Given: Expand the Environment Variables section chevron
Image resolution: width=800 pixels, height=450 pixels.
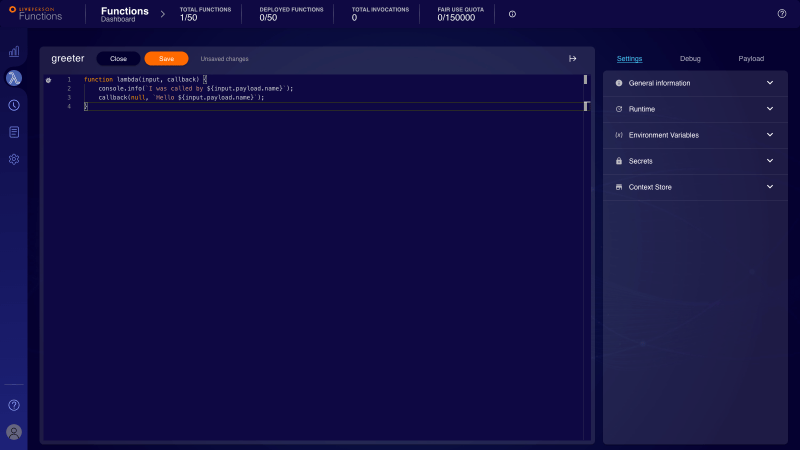Looking at the screenshot, I should coord(770,135).
